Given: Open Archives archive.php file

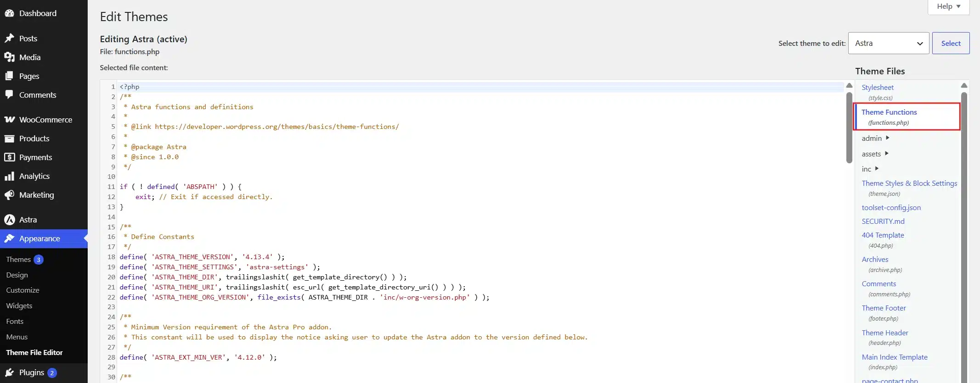Looking at the screenshot, I should pyautogui.click(x=875, y=259).
